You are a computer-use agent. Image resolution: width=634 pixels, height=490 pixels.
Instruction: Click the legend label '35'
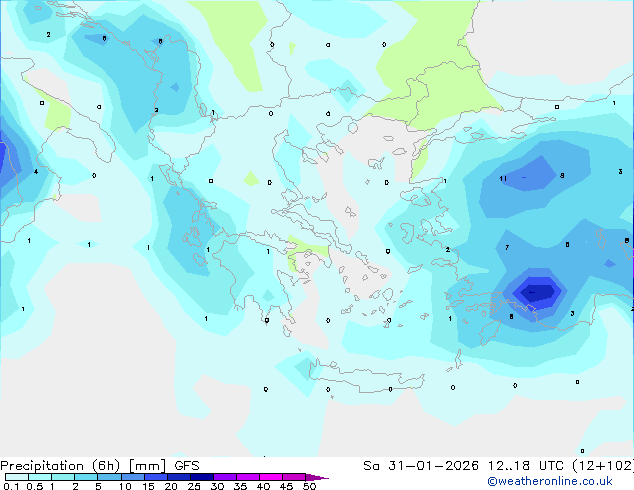pos(240,486)
